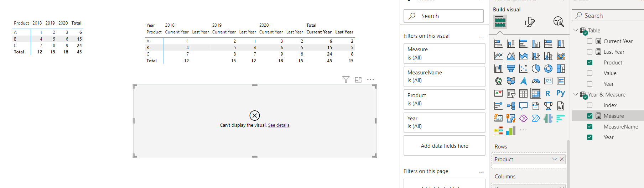Uncheck the Measure field checkbox
This screenshot has height=188, width=644.
(x=590, y=116)
